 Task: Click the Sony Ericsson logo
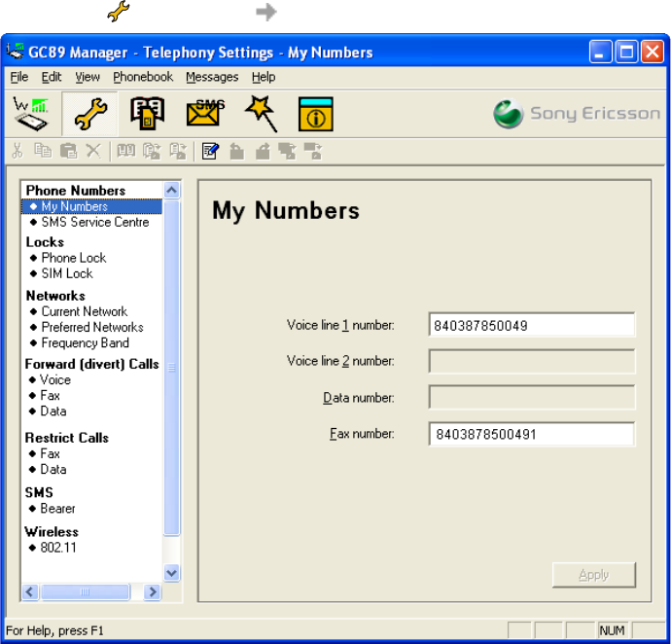[x=577, y=114]
